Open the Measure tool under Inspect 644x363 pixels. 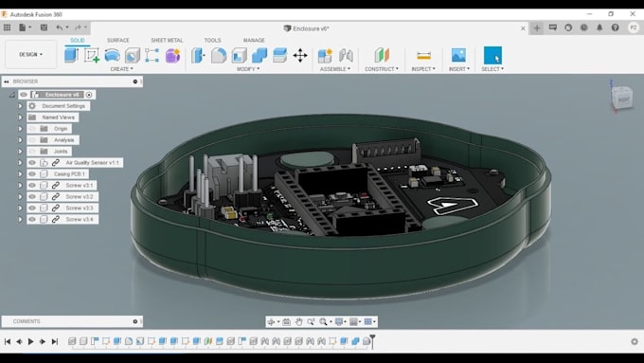tap(423, 55)
